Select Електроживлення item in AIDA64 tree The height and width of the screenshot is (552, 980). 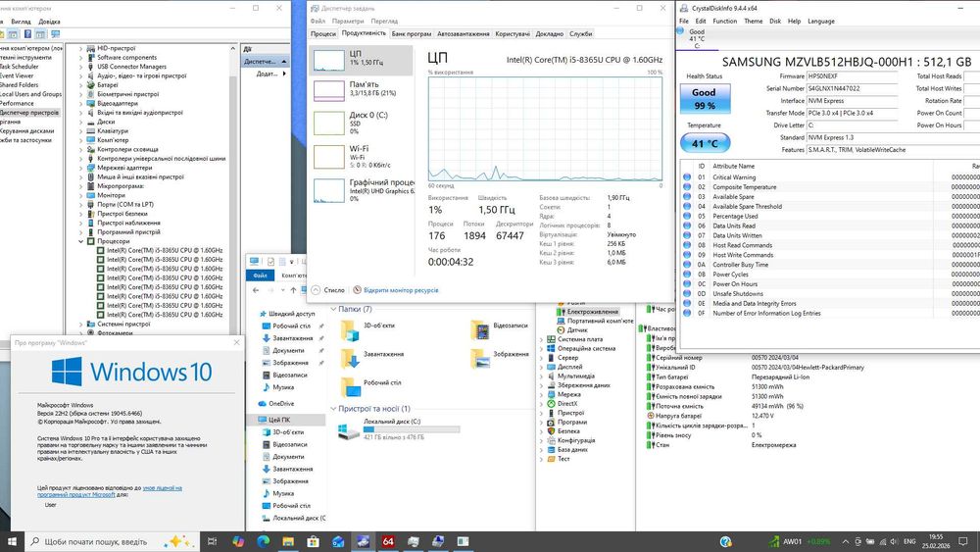coord(592,312)
